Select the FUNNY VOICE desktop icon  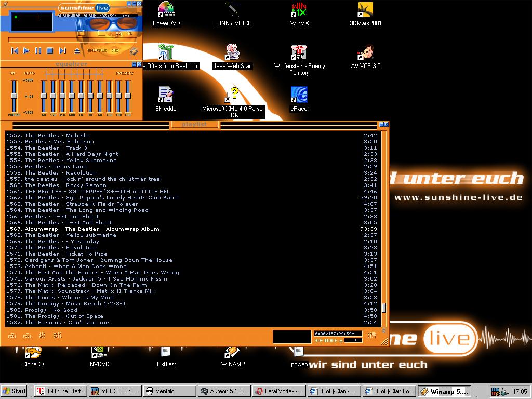click(x=233, y=14)
